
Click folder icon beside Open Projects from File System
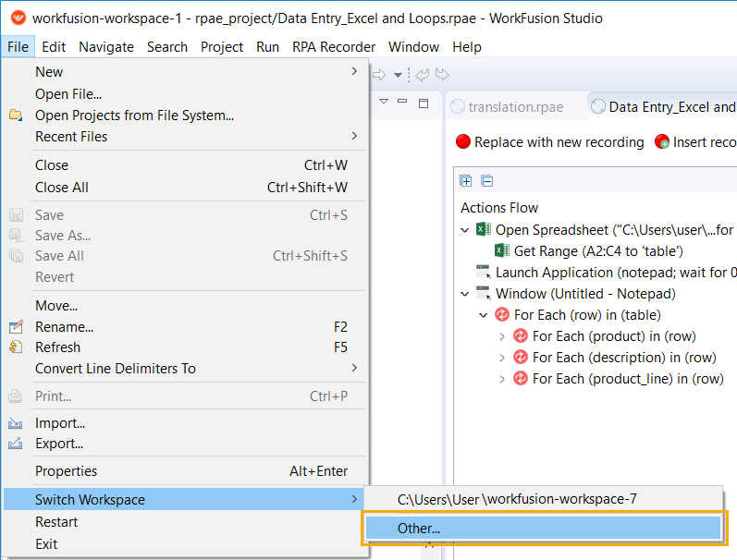pyautogui.click(x=16, y=115)
